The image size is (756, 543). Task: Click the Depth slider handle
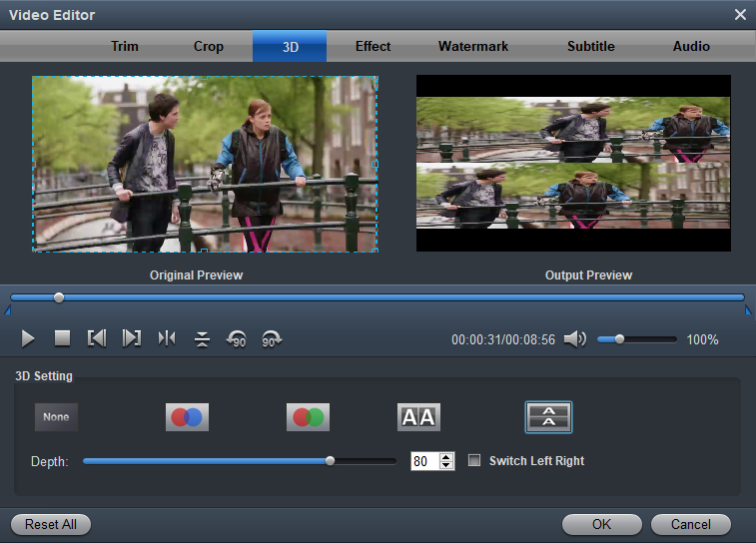[x=330, y=461]
